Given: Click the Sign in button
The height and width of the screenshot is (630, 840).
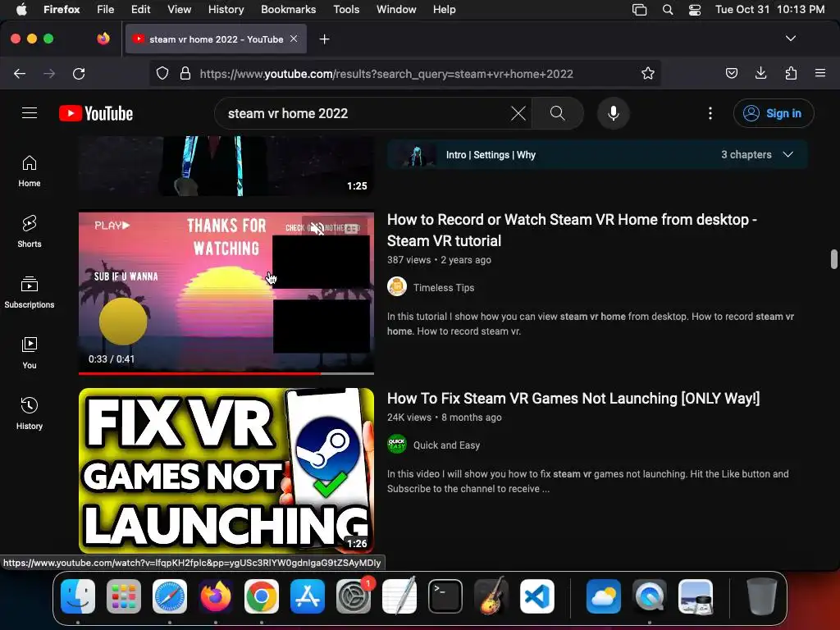Looking at the screenshot, I should pyautogui.click(x=774, y=113).
